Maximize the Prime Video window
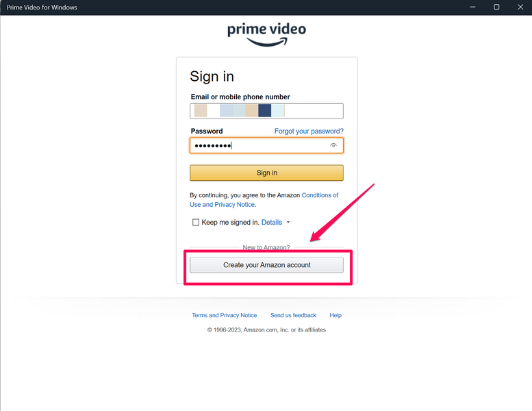 pyautogui.click(x=496, y=7)
